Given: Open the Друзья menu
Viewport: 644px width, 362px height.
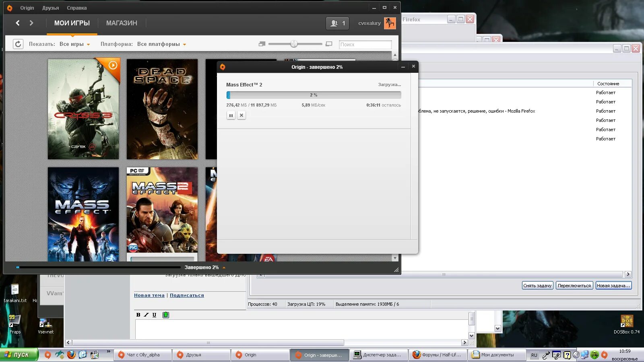Looking at the screenshot, I should tap(50, 8).
